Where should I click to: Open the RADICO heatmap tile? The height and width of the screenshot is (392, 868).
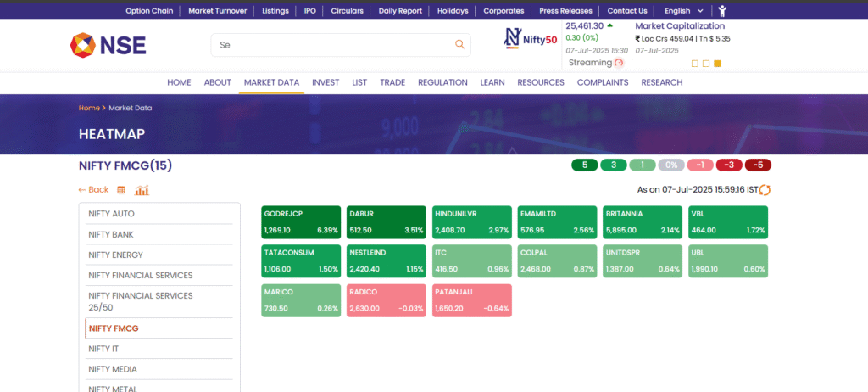pyautogui.click(x=387, y=300)
